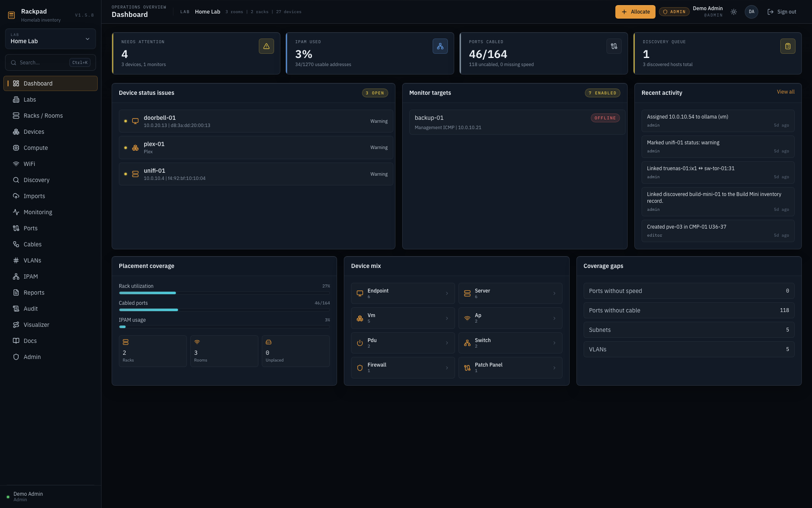Open View all recent activity
This screenshot has height=508, width=812.
[x=785, y=92]
